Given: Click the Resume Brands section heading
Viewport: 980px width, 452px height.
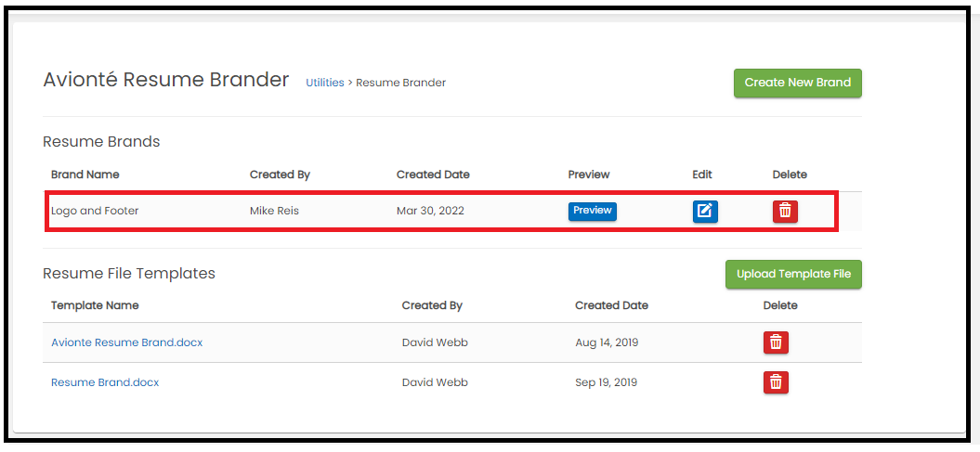Looking at the screenshot, I should click(x=101, y=142).
